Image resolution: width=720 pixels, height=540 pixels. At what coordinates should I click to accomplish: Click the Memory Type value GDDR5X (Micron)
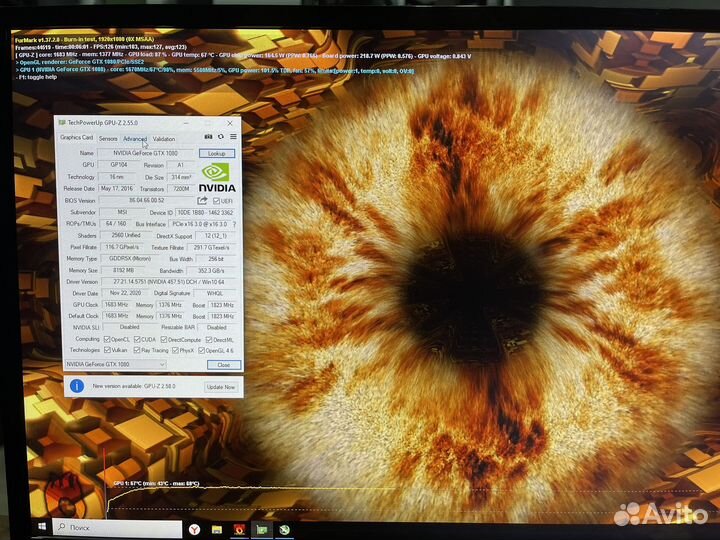click(x=130, y=259)
